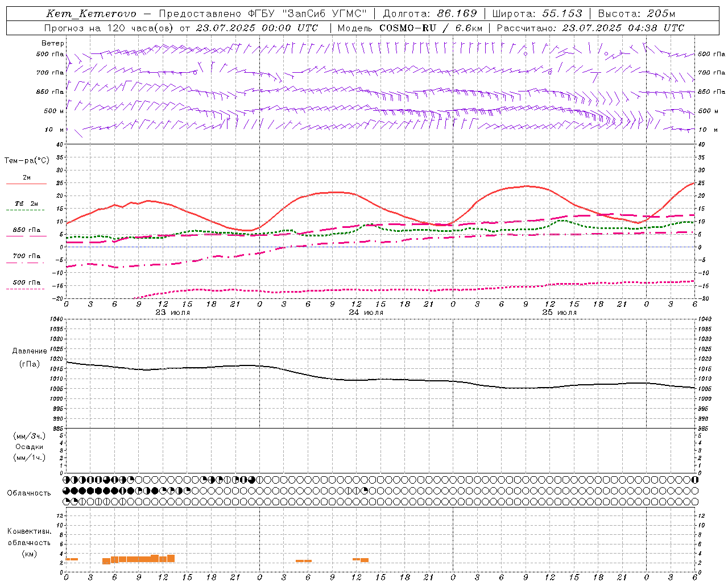
Task: Click the 'Ветер' wind panel label
Action: (53, 43)
